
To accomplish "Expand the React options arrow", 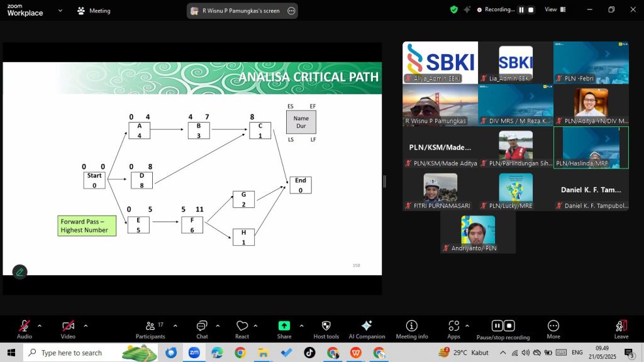I will [255, 326].
